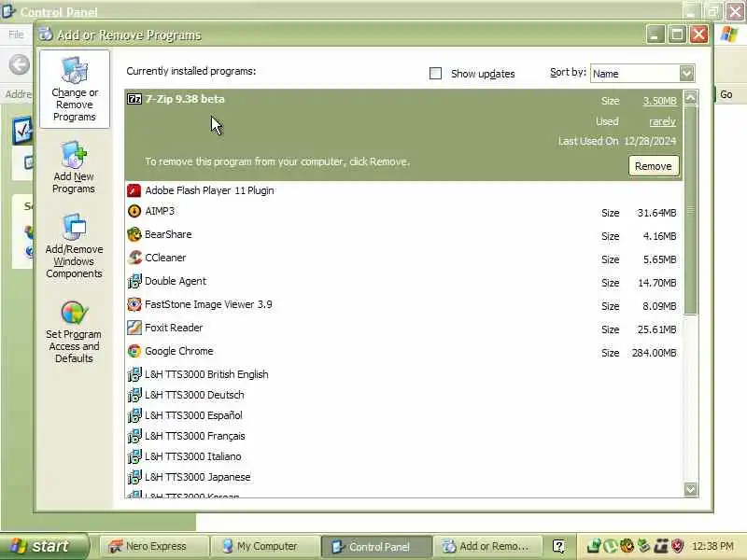
Task: Click the Adobe Flash Player icon
Action: click(134, 190)
